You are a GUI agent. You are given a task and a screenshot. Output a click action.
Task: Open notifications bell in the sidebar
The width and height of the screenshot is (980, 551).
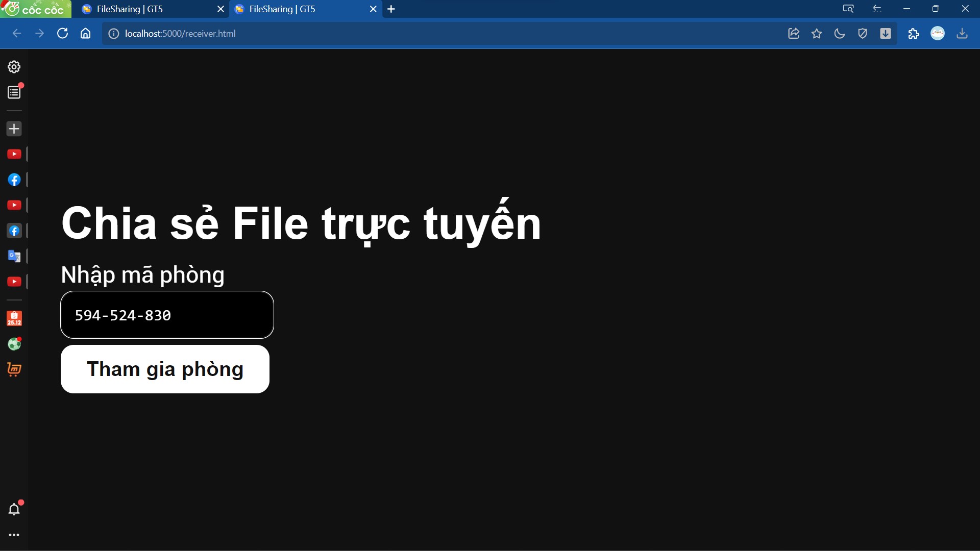coord(14,509)
